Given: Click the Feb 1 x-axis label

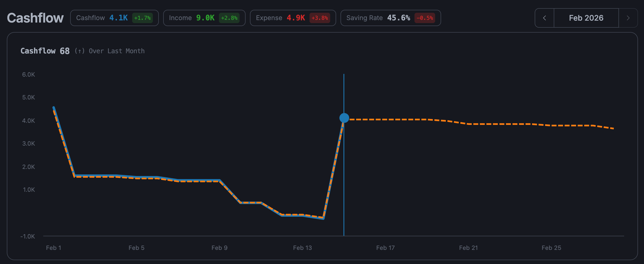Looking at the screenshot, I should click(x=54, y=248).
